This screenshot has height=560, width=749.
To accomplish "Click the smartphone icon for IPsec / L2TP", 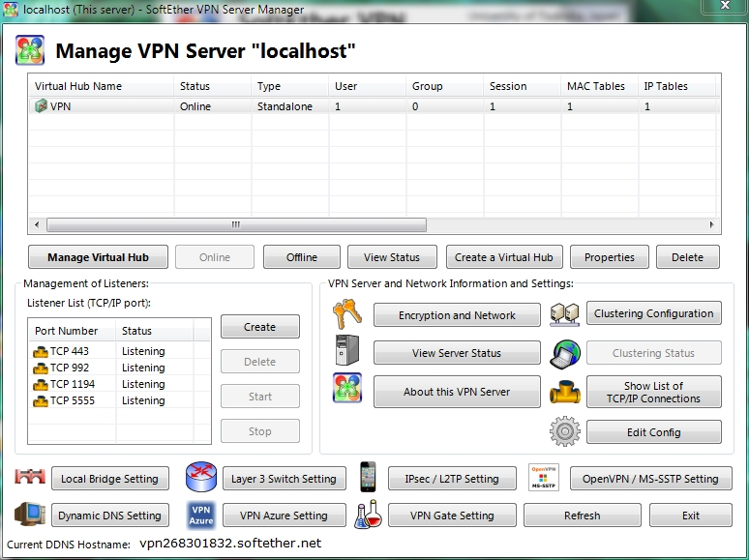I will point(368,477).
